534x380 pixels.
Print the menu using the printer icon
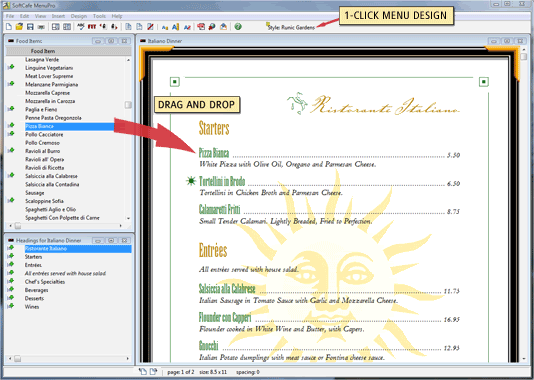point(41,27)
